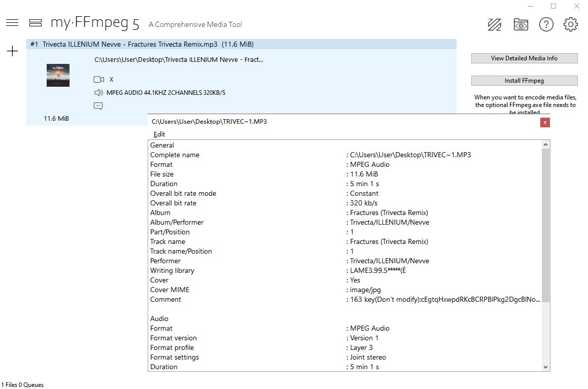The height and width of the screenshot is (389, 588).
Task: Click the video stream camera icon
Action: point(98,80)
